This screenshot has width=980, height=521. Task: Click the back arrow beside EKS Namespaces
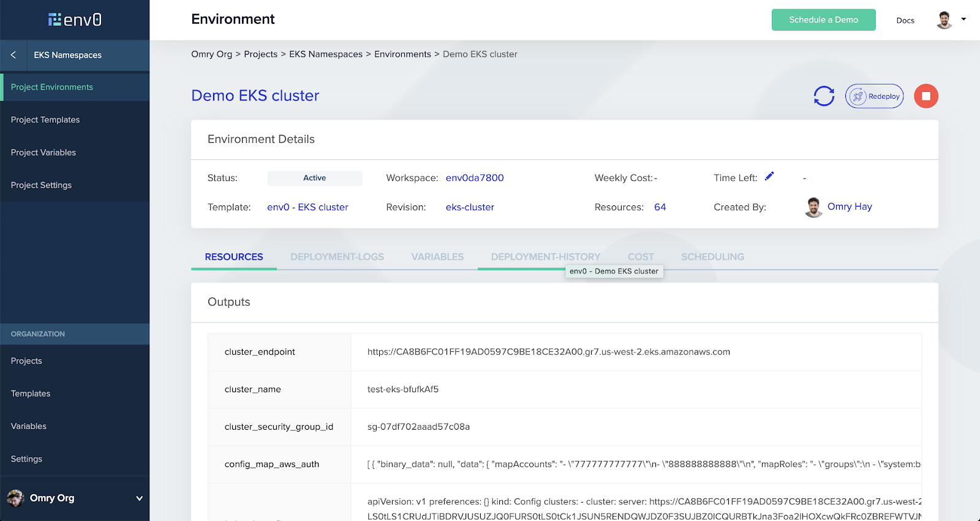[x=13, y=55]
